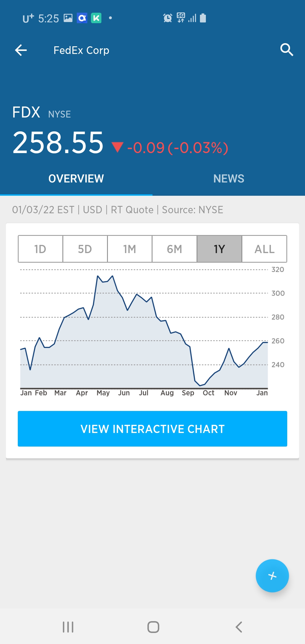Open the search magnifier icon
The width and height of the screenshot is (305, 644).
(x=287, y=50)
